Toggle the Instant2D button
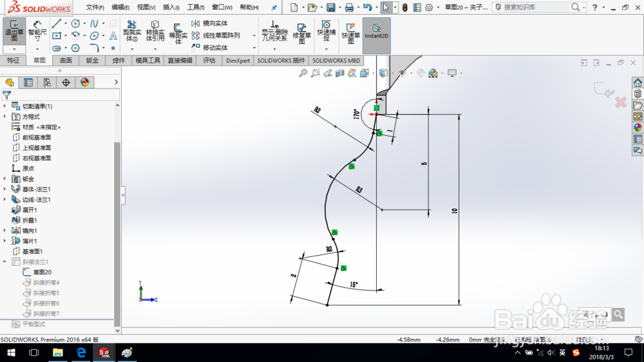The height and width of the screenshot is (362, 644). coord(377,35)
